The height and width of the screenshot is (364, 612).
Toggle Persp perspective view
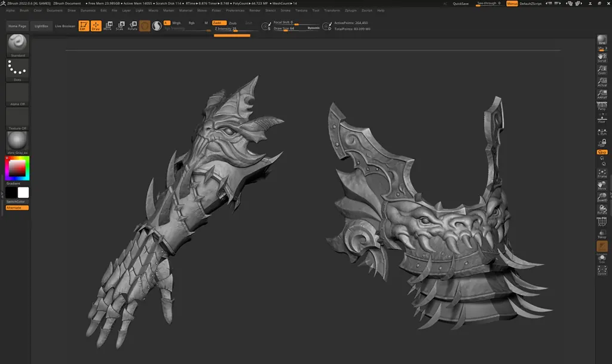point(602,106)
